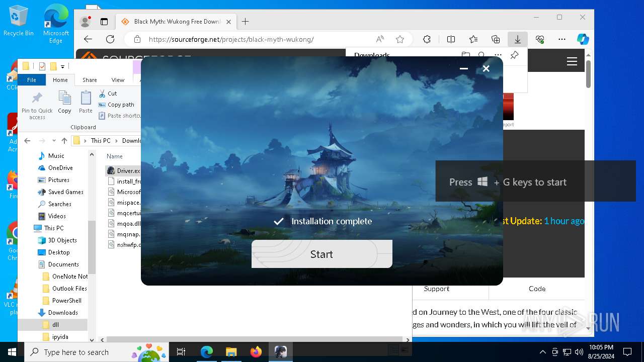Open a new tab in Edge
This screenshot has width=644, height=362.
[x=245, y=22]
